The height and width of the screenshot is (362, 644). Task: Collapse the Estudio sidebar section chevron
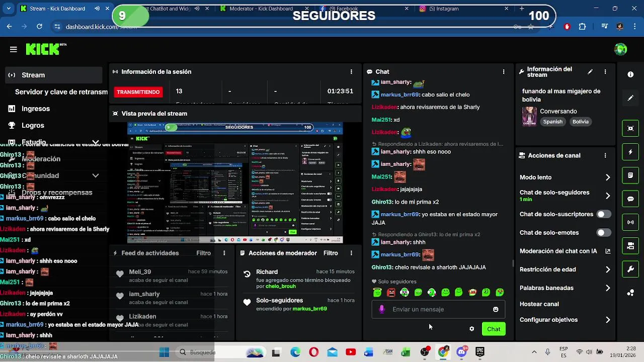coord(96,142)
